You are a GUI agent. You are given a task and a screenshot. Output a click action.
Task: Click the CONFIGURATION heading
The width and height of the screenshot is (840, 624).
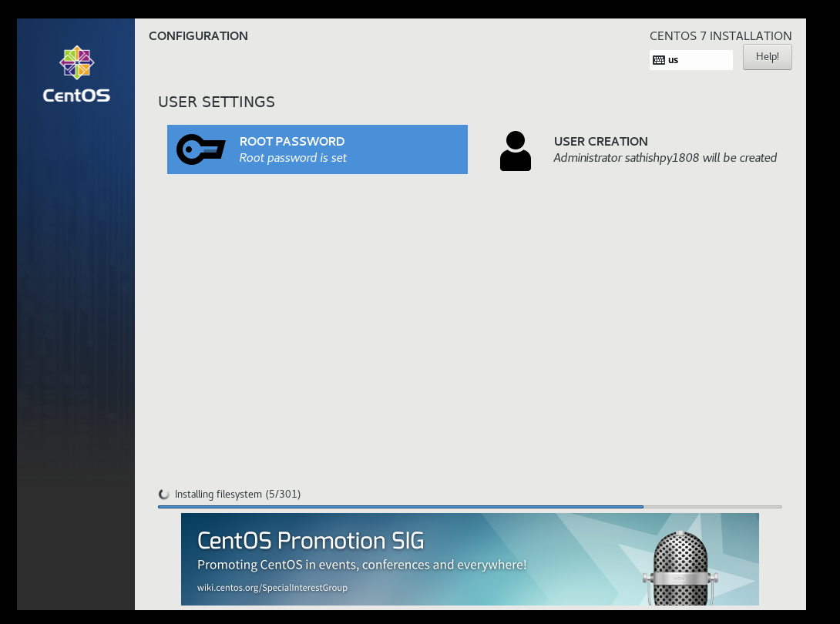pos(198,36)
